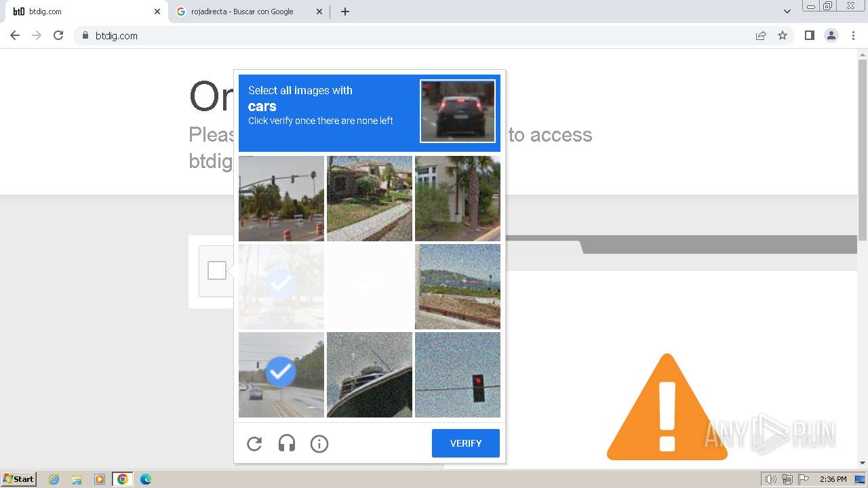Open network status tray icon
Viewport: 868px width, 488px height.
pos(787,479)
